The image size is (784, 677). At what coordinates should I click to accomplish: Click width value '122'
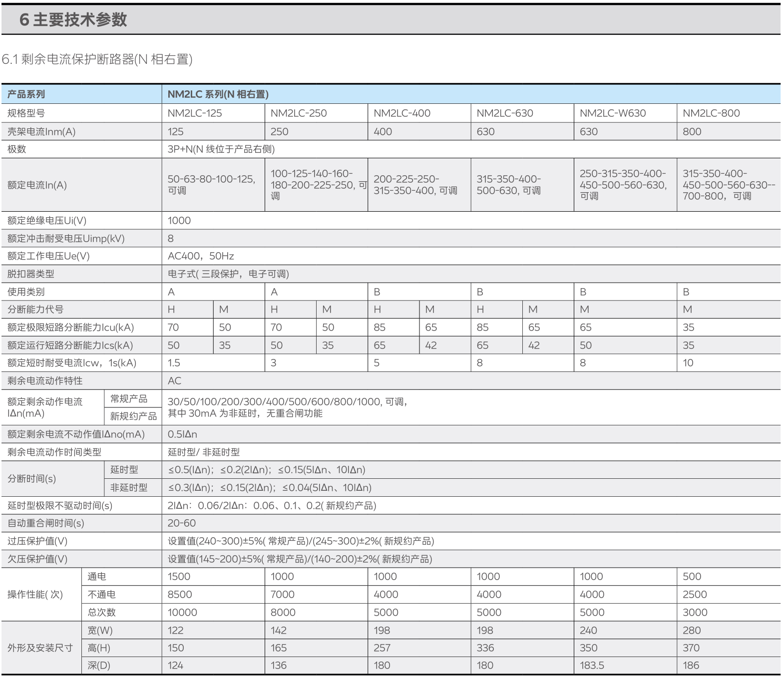click(x=176, y=631)
